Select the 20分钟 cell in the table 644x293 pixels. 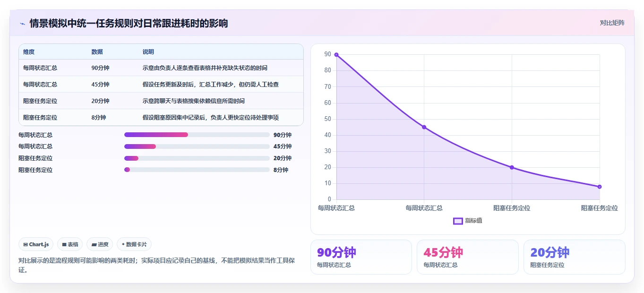(x=100, y=101)
